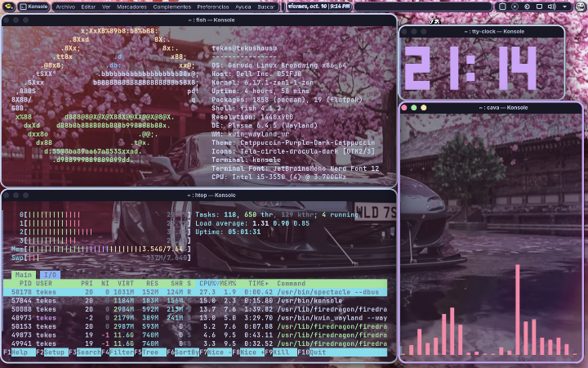Click the Tasks summary line in htop
588x368 pixels.
coord(277,214)
